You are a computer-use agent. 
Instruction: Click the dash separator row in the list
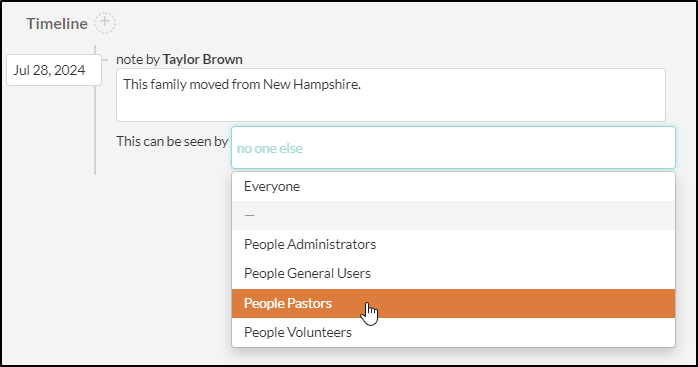click(453, 215)
